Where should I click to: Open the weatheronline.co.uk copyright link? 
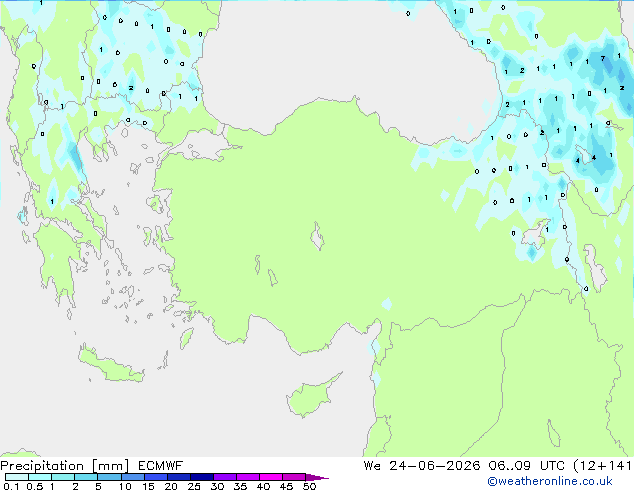pyautogui.click(x=549, y=481)
